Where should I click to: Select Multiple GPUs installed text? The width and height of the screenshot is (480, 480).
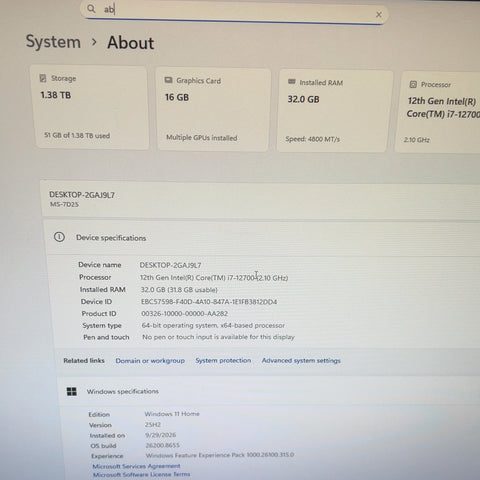(202, 138)
